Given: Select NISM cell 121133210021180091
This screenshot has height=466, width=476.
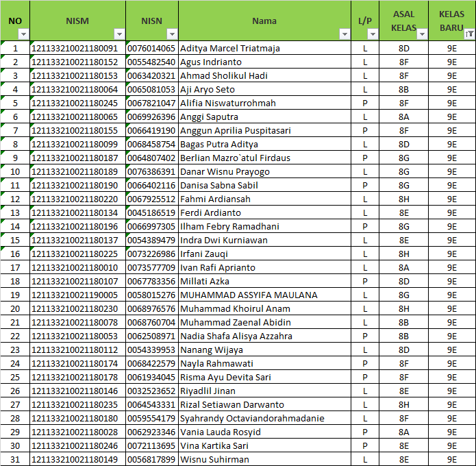Looking at the screenshot, I should (77, 48).
